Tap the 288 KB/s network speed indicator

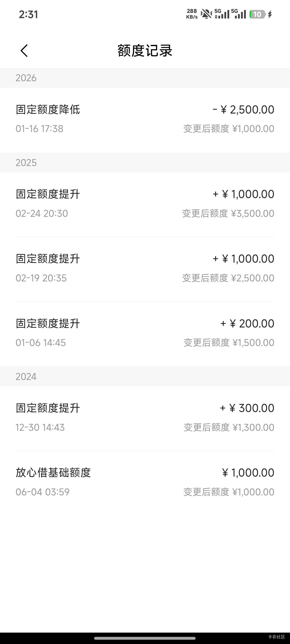point(192,14)
